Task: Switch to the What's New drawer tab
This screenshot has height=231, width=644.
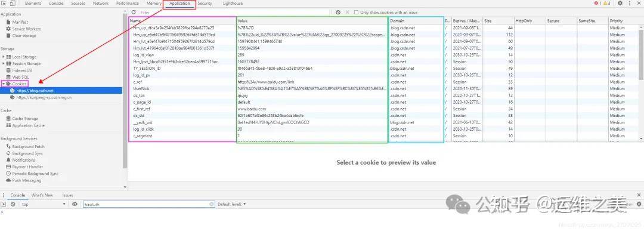Action: [42, 195]
